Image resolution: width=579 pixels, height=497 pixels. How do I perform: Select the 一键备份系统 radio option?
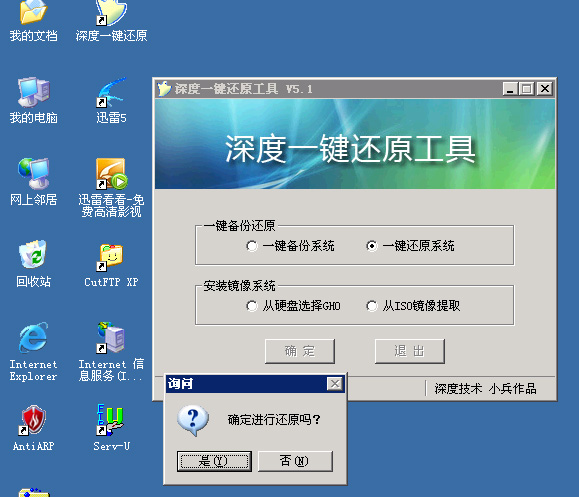[290, 246]
